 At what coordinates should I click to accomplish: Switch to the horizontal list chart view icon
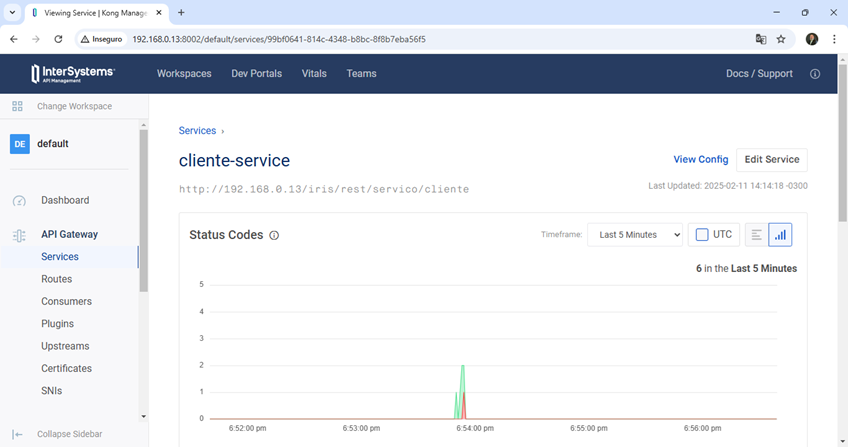[x=757, y=235]
